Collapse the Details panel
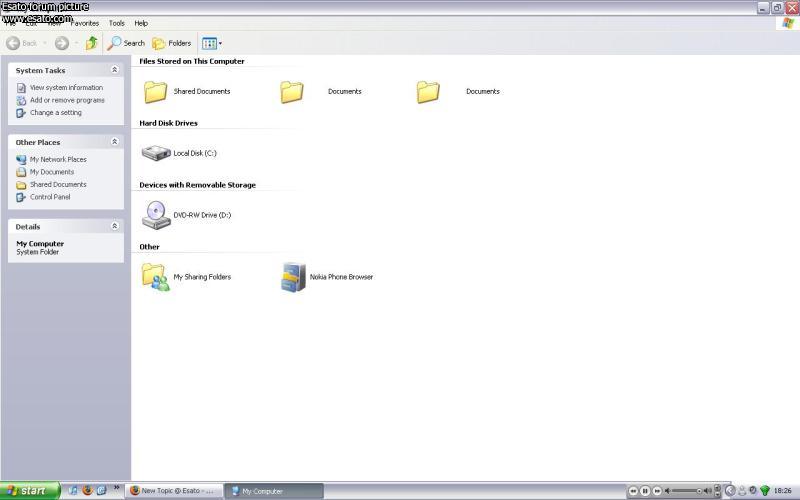This screenshot has height=500, width=800. pos(114,226)
